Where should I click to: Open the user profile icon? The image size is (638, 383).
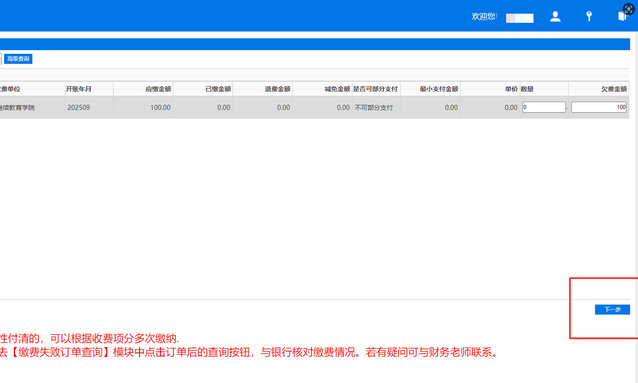[x=555, y=17]
